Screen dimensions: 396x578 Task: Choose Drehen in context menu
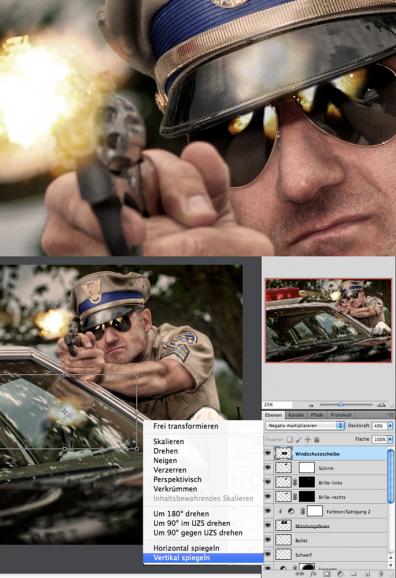(x=166, y=451)
